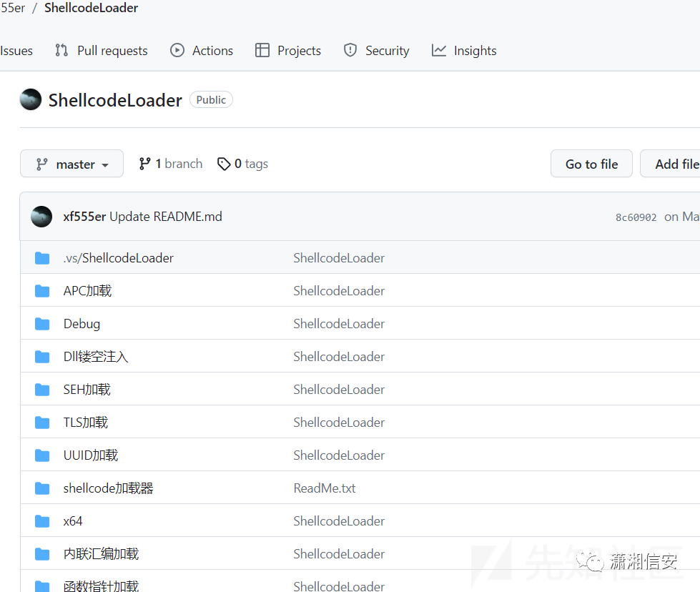Open the x64 folder
Viewport: 700px width, 592px height.
tap(73, 521)
